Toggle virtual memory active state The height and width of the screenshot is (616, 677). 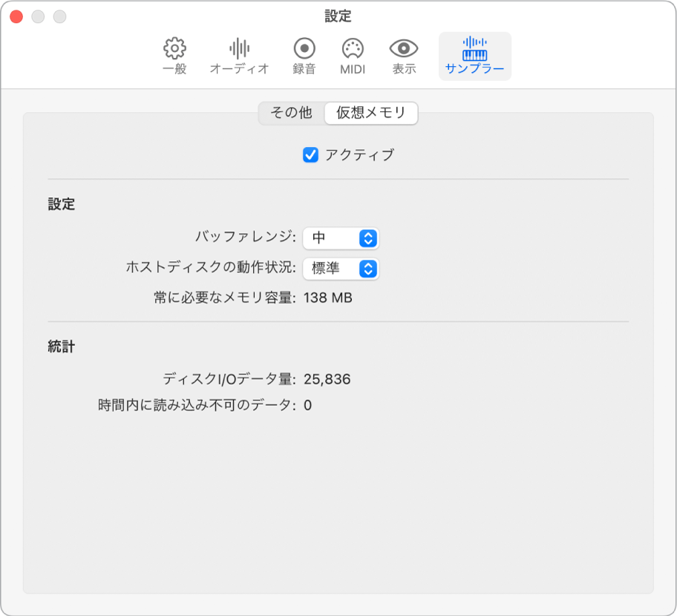coord(311,156)
